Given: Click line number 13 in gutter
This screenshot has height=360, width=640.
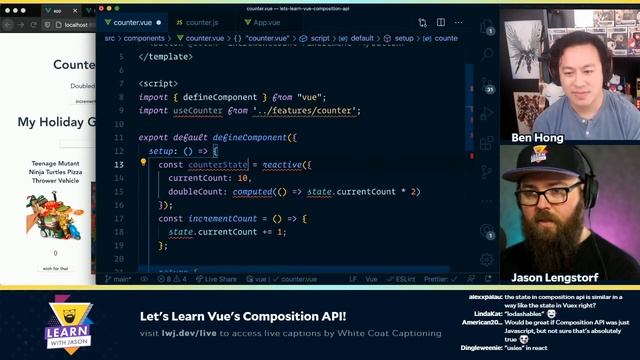Looking at the screenshot, I should click(119, 164).
